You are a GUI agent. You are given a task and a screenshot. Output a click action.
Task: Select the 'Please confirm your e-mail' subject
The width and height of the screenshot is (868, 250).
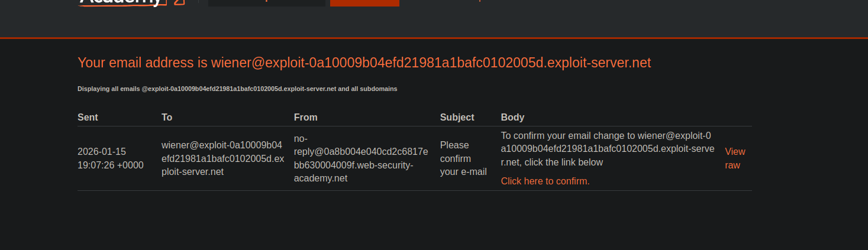click(x=463, y=158)
